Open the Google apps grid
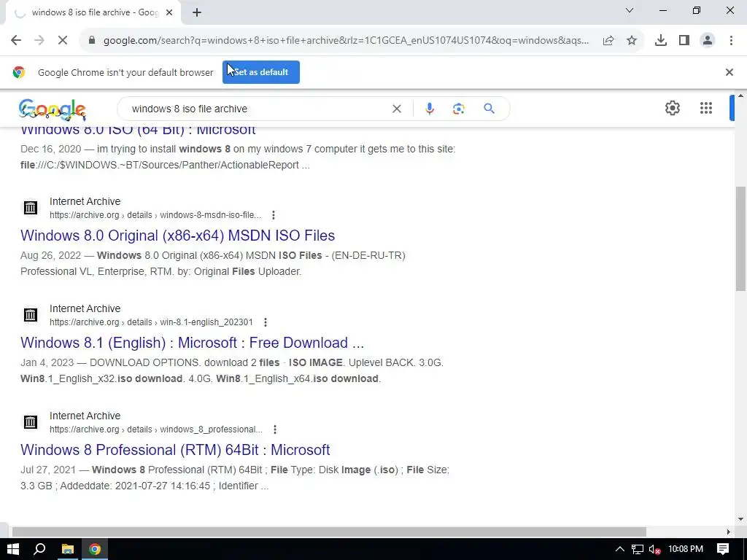The height and width of the screenshot is (560, 747). coord(706,108)
